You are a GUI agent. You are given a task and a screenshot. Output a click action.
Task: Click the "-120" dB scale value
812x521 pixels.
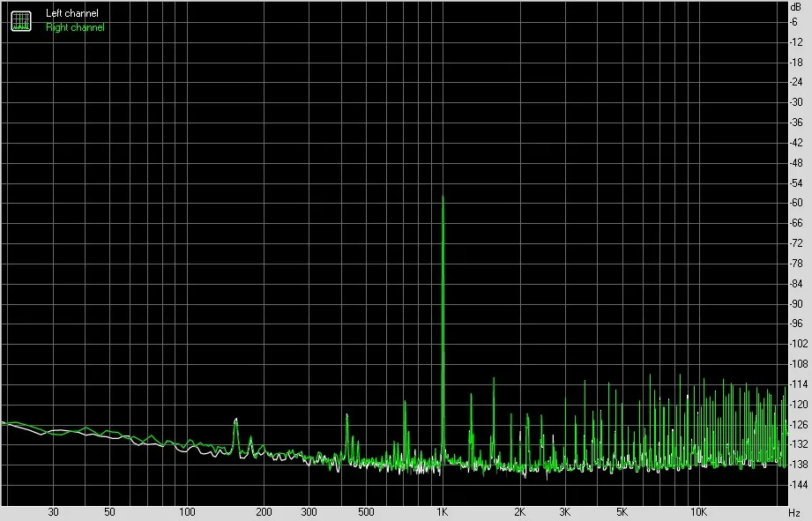[798, 404]
